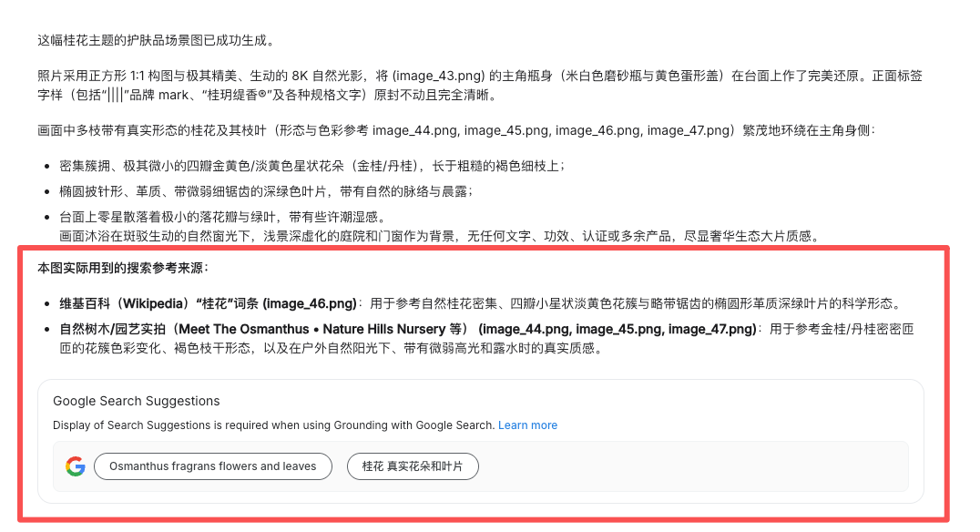Click the "自然树木/园艺实拍" bullet text
Viewport: 980px width, 532px height.
(x=487, y=338)
